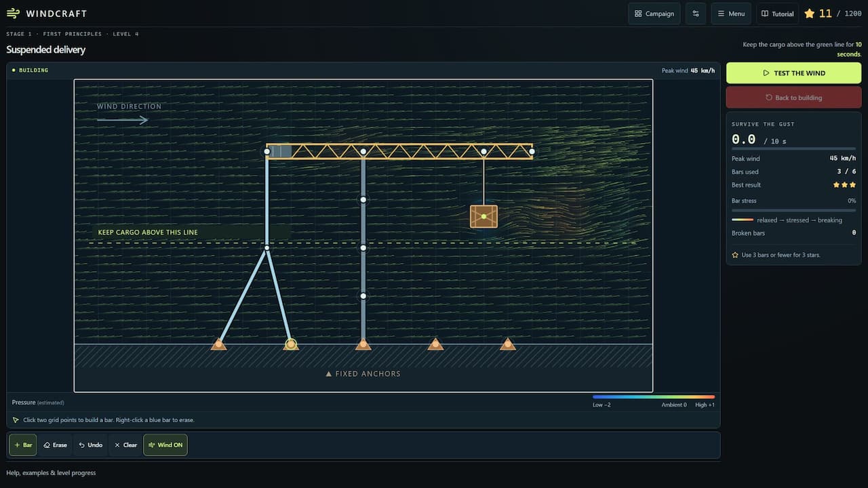This screenshot has height=488, width=868.
Task: Click the node where the pillar meets the truss
Action: [x=363, y=151]
